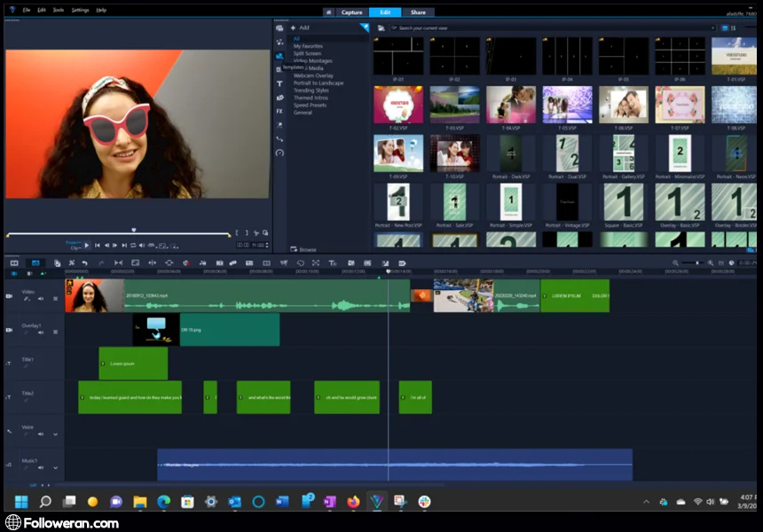Click the home icon beside Capture tab
The image size is (763, 532).
point(328,12)
